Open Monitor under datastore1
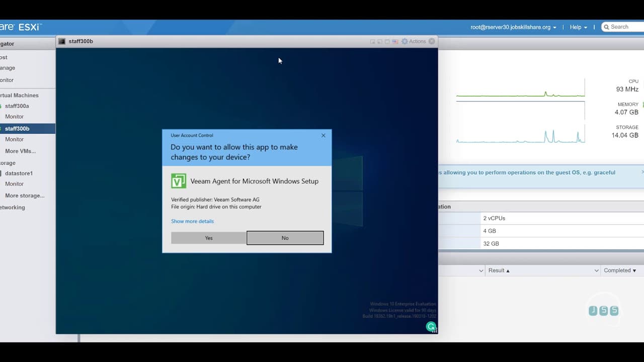The image size is (644, 362). (14, 184)
